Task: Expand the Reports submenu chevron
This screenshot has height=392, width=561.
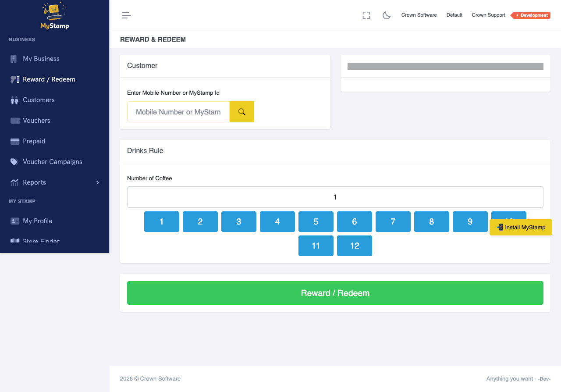Action: pos(98,182)
